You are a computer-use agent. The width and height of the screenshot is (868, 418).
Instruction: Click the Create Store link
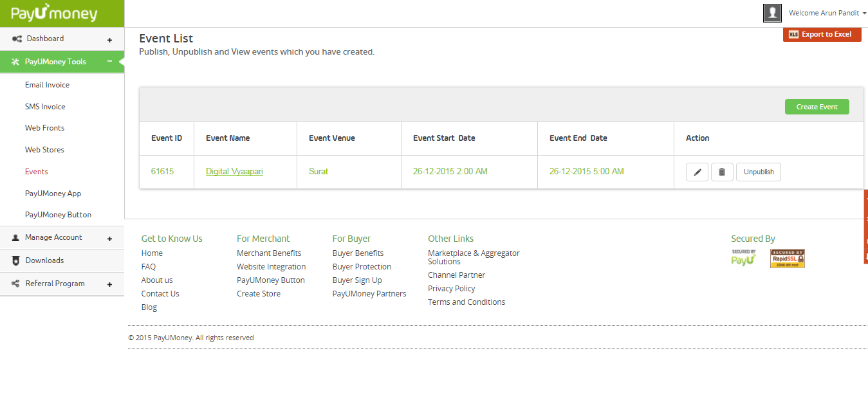259,294
